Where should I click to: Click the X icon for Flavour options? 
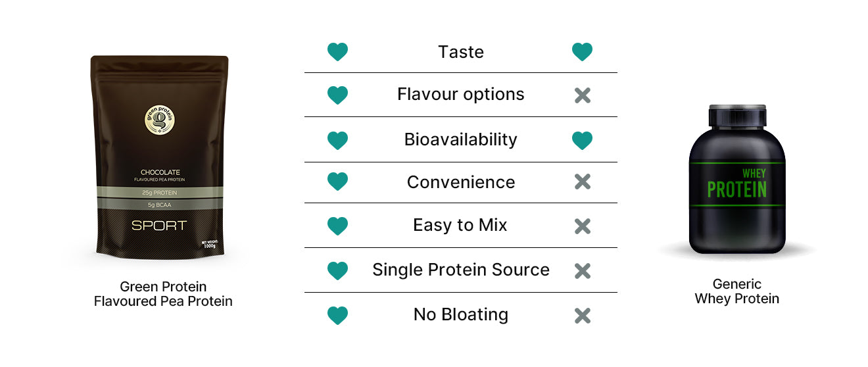coord(582,95)
